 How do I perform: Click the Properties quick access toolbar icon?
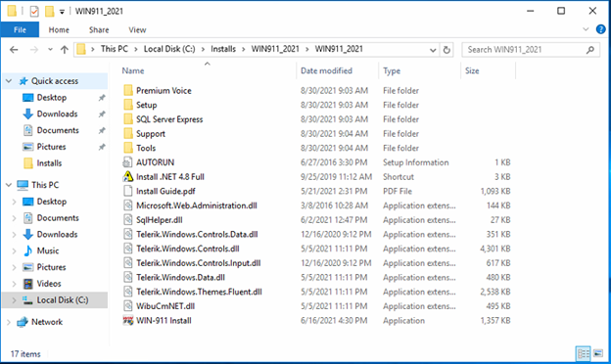[x=34, y=12]
